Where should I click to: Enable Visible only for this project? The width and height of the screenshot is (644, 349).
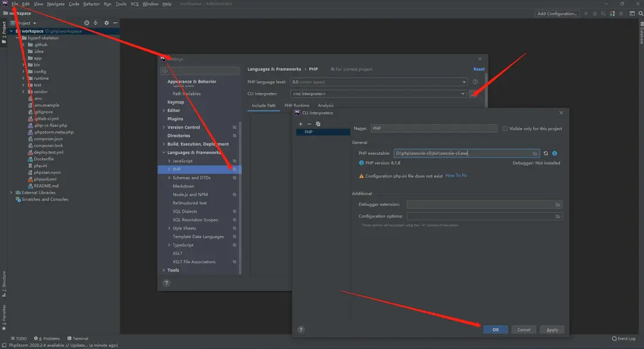(505, 128)
